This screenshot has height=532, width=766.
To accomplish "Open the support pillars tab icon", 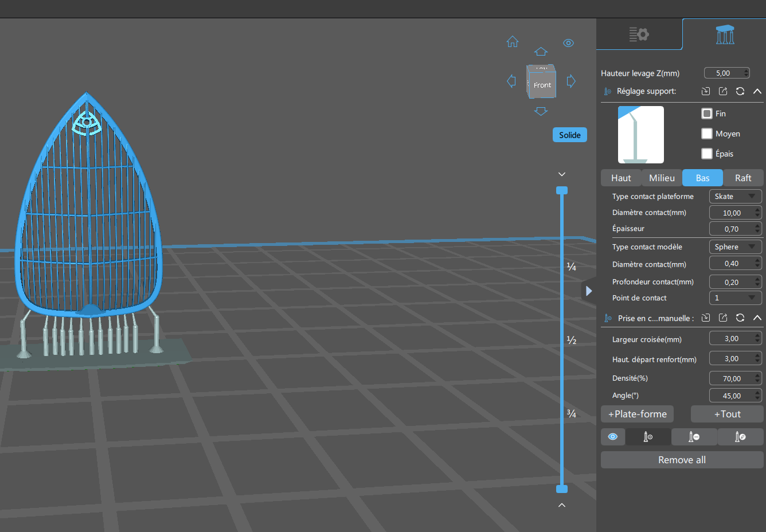I will [725, 35].
